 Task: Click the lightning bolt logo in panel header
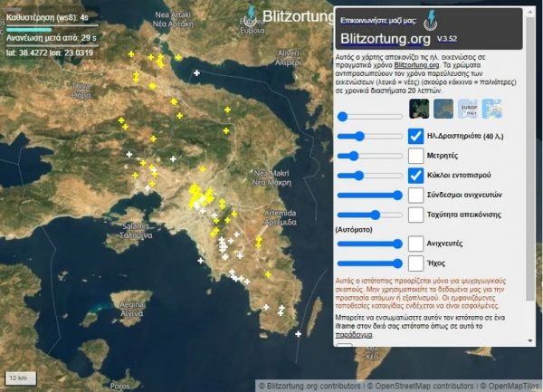click(x=430, y=18)
